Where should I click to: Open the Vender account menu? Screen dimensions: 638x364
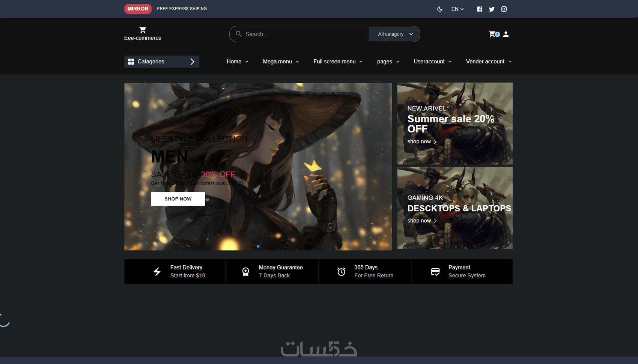[489, 62]
